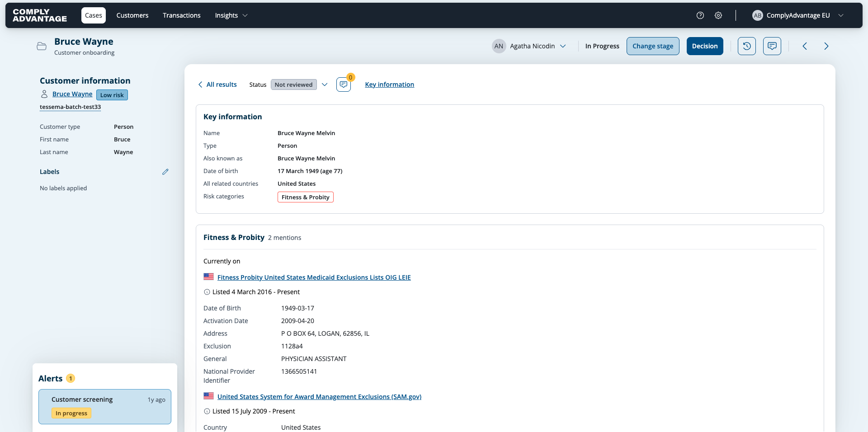Click the case folder icon

[x=42, y=46]
